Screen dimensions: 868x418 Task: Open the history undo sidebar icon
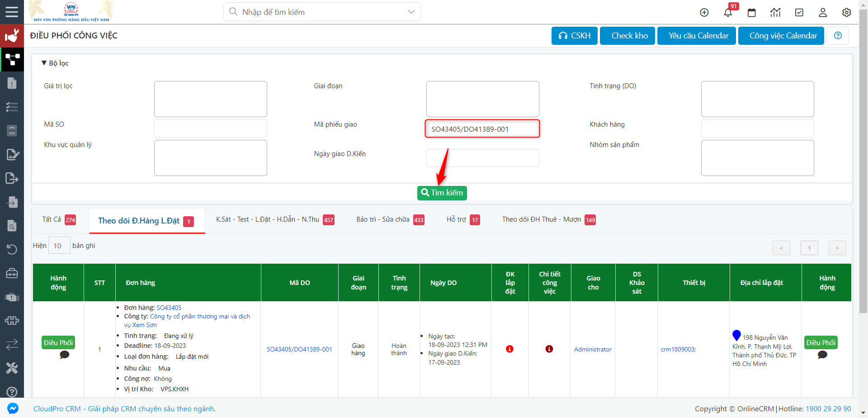[12, 249]
